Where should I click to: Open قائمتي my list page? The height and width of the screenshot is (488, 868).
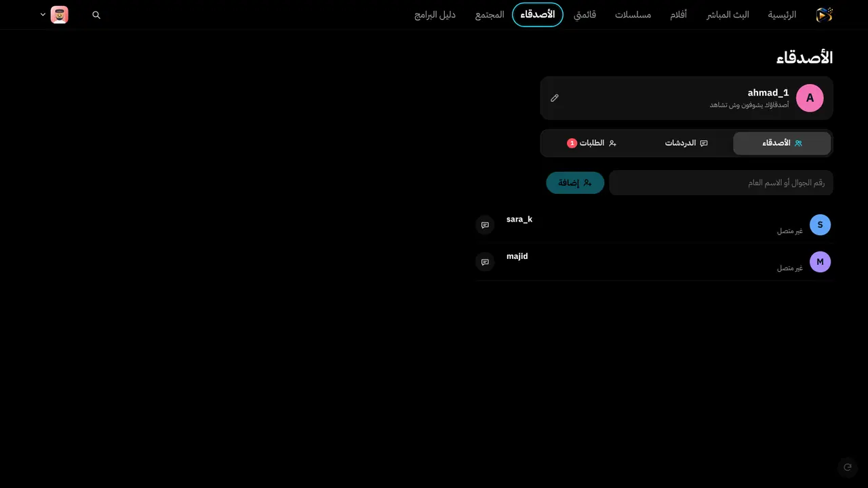(x=585, y=14)
